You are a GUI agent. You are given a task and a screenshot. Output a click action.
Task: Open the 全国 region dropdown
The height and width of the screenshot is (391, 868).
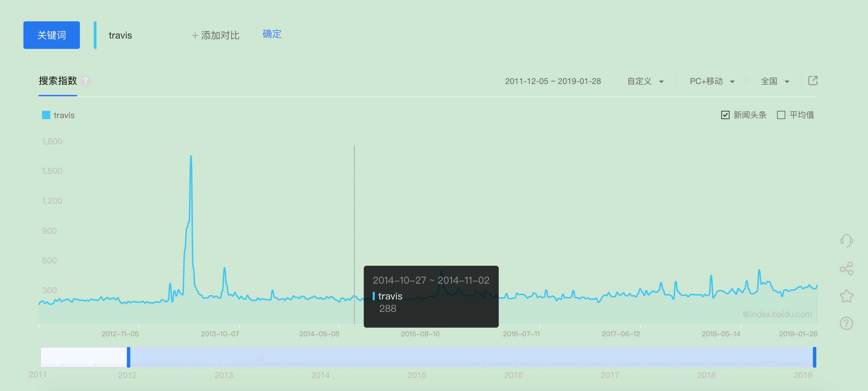pos(775,81)
